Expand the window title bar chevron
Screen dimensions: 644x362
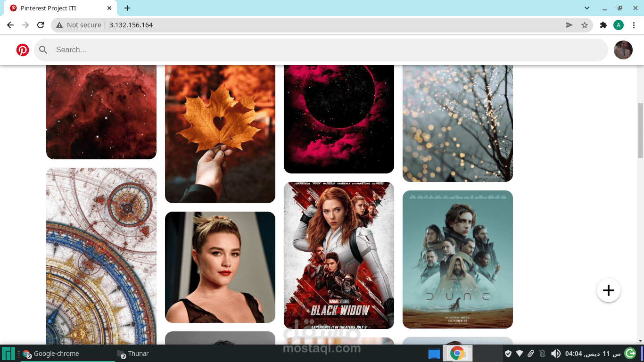[x=586, y=8]
